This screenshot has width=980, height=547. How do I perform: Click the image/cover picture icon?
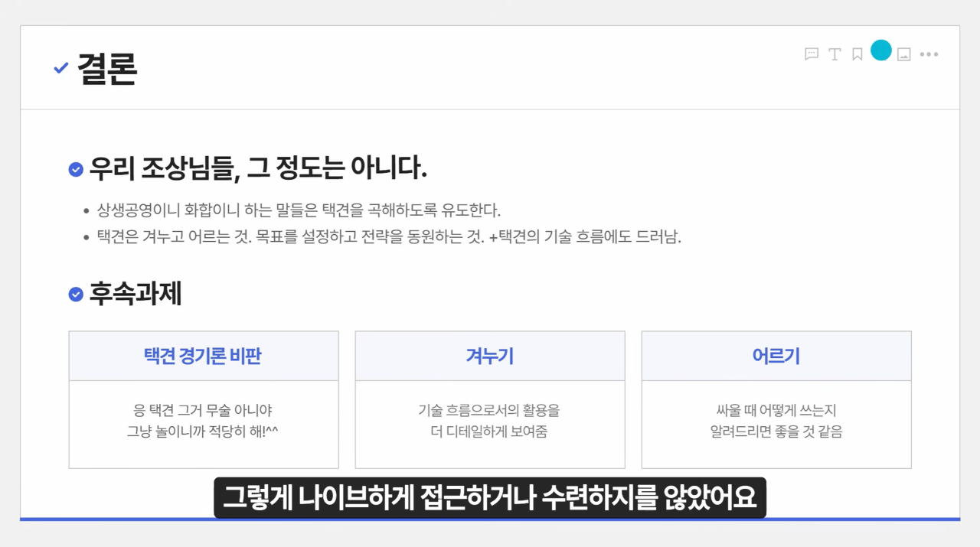click(x=904, y=54)
